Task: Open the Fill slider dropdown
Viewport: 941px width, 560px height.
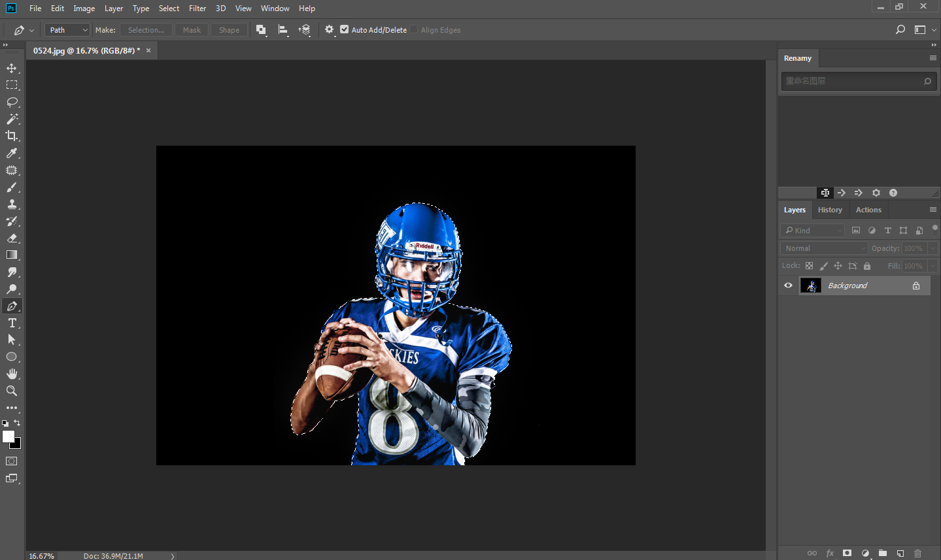Action: [933, 266]
